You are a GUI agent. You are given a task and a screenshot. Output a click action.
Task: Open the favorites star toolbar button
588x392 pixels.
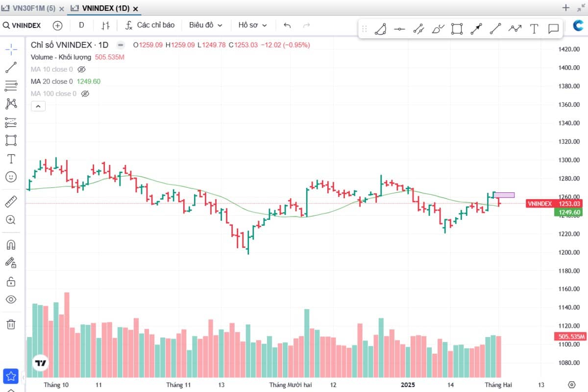click(11, 376)
